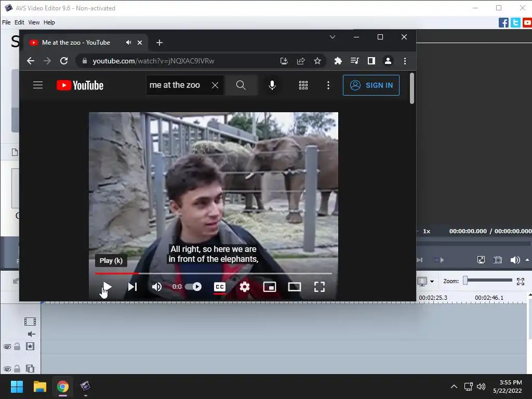
Task: Click Facebook icon in AVS header
Action: pos(503,23)
